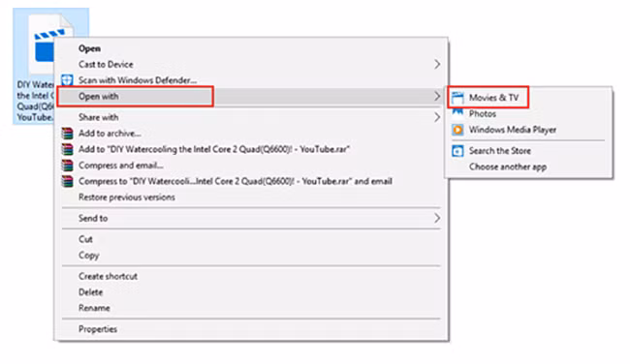The height and width of the screenshot is (364, 630).
Task: Expand the Open with submenu arrow
Action: 437,96
